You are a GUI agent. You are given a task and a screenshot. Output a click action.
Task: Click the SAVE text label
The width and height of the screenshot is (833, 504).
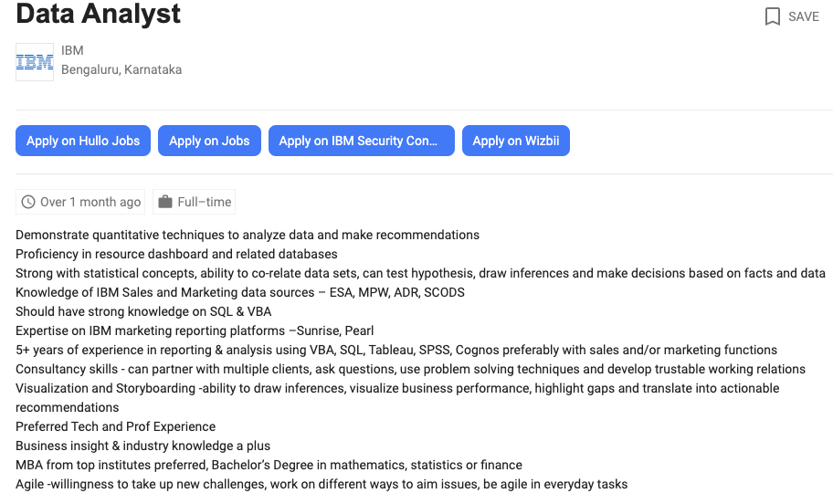[x=804, y=16]
